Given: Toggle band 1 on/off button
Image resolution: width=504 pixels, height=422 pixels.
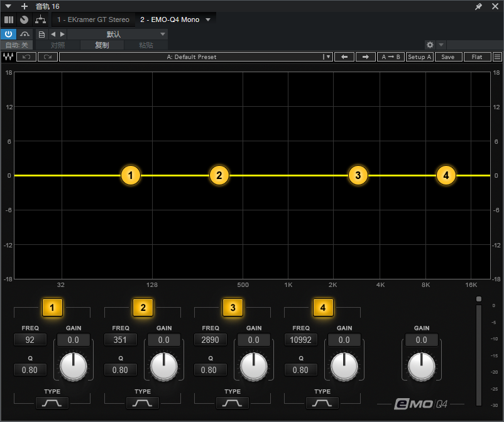Looking at the screenshot, I should pyautogui.click(x=53, y=308).
